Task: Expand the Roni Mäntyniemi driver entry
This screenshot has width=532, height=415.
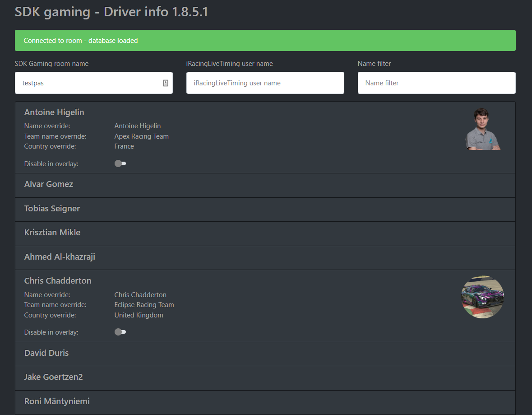Action: coord(265,402)
